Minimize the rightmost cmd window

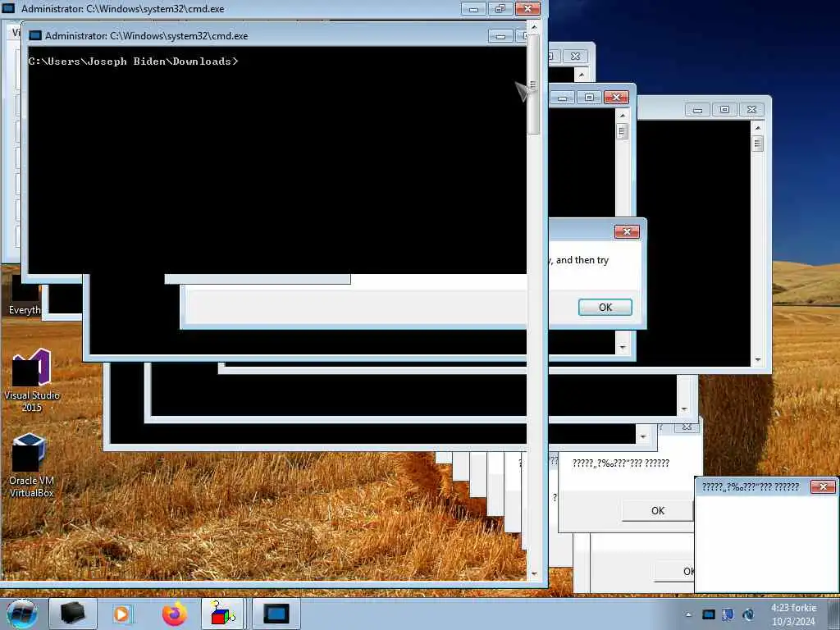point(697,110)
